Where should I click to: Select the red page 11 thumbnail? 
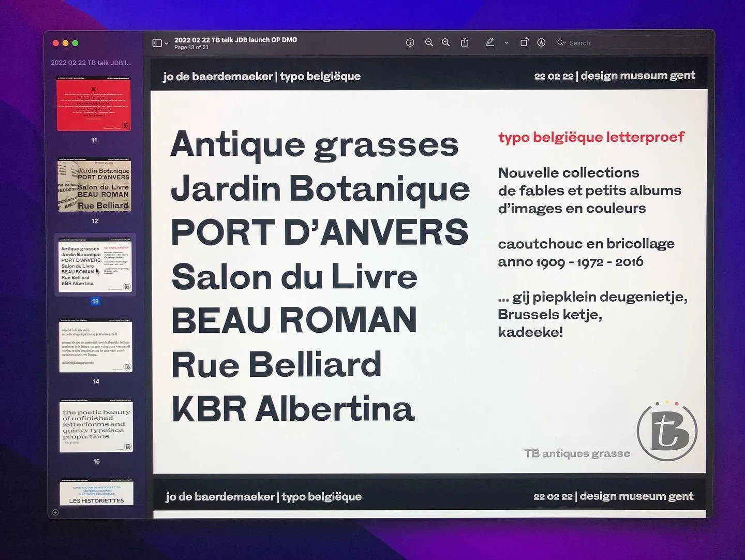[94, 105]
